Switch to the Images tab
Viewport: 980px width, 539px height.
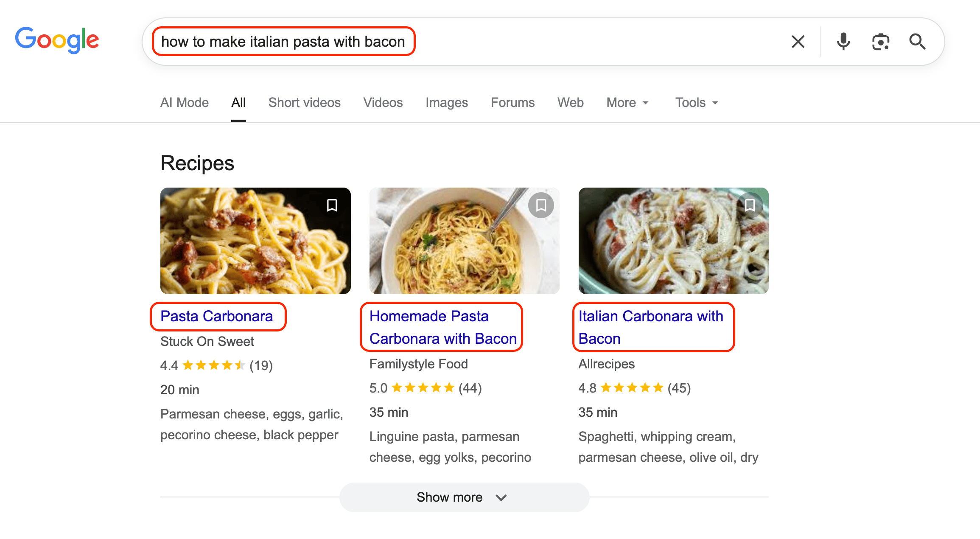(446, 102)
